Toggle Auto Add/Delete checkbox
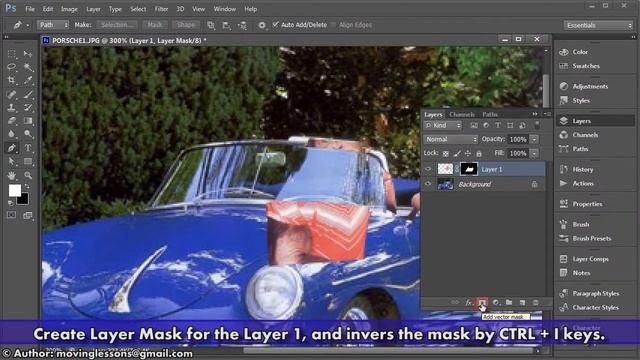640x360 pixels. [275, 25]
